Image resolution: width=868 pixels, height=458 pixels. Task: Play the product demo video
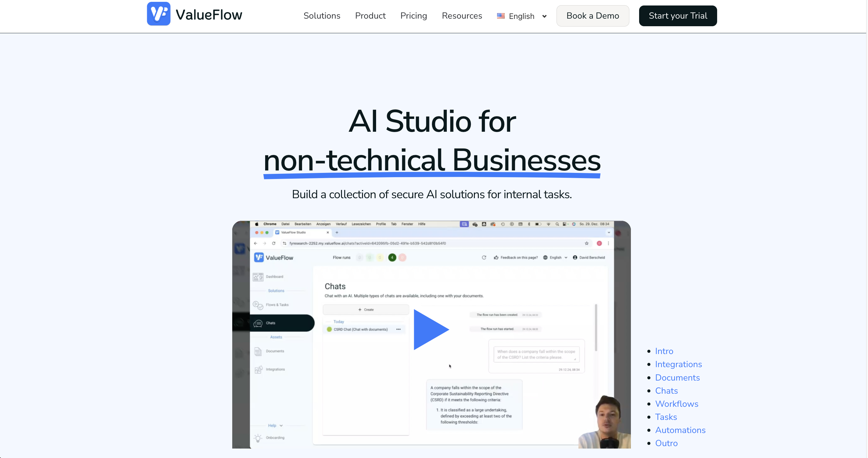(431, 329)
